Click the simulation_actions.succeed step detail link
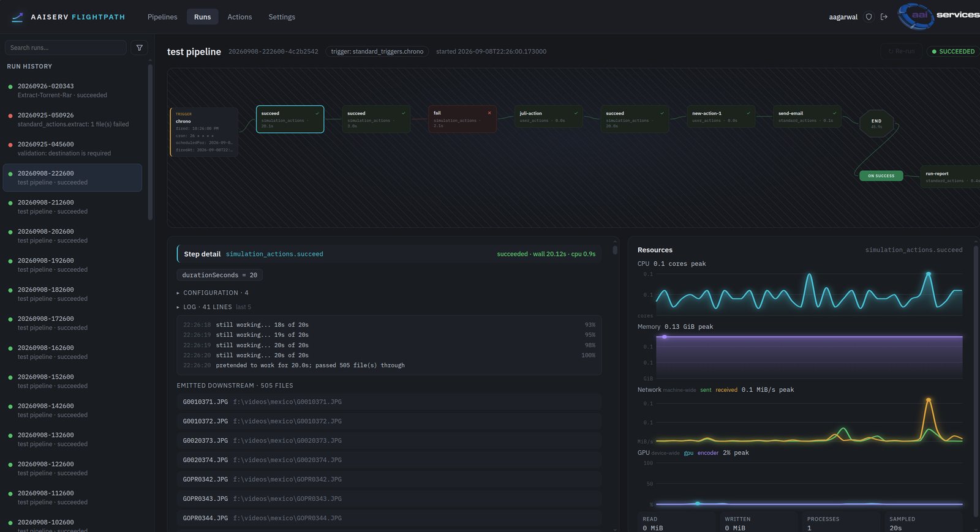This screenshot has height=532, width=980. coord(274,253)
